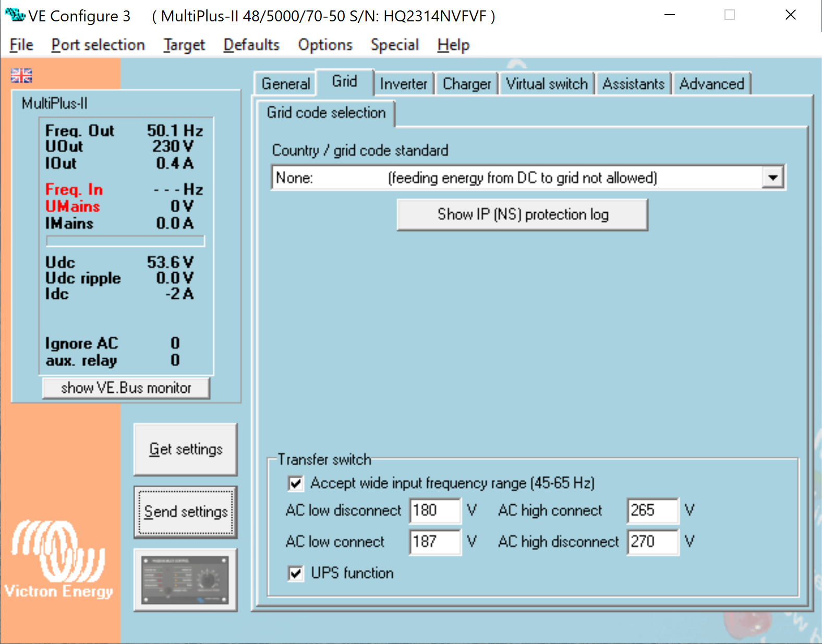Open the Assistants tab

[x=634, y=84]
